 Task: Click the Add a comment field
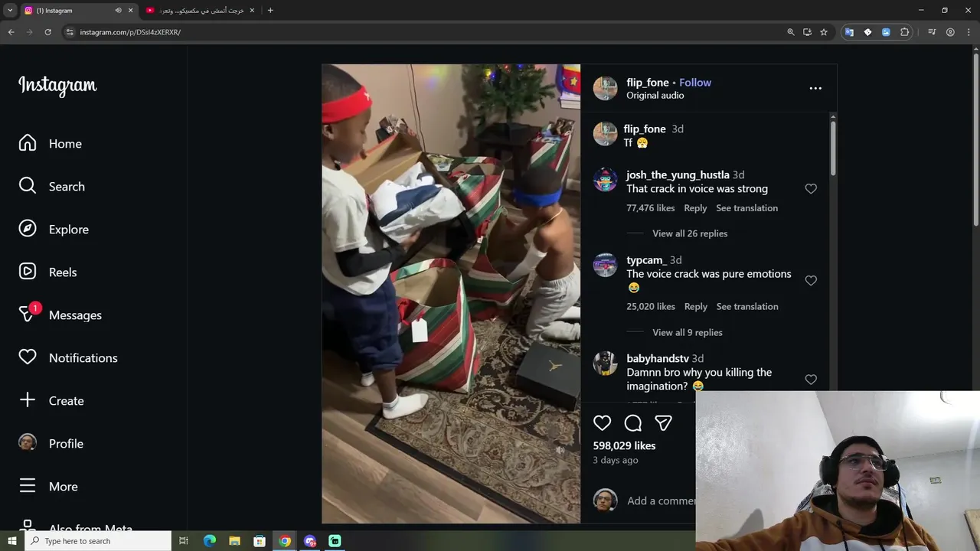point(661,500)
